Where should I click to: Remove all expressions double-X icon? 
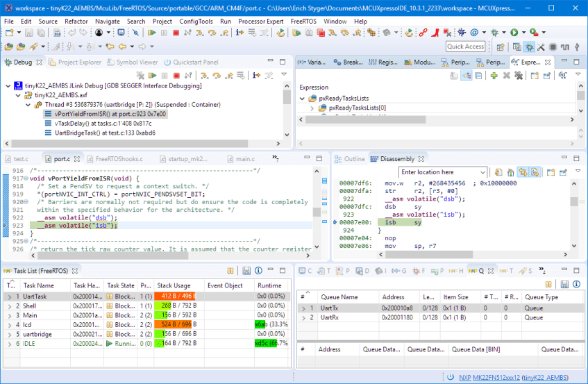coord(519,76)
